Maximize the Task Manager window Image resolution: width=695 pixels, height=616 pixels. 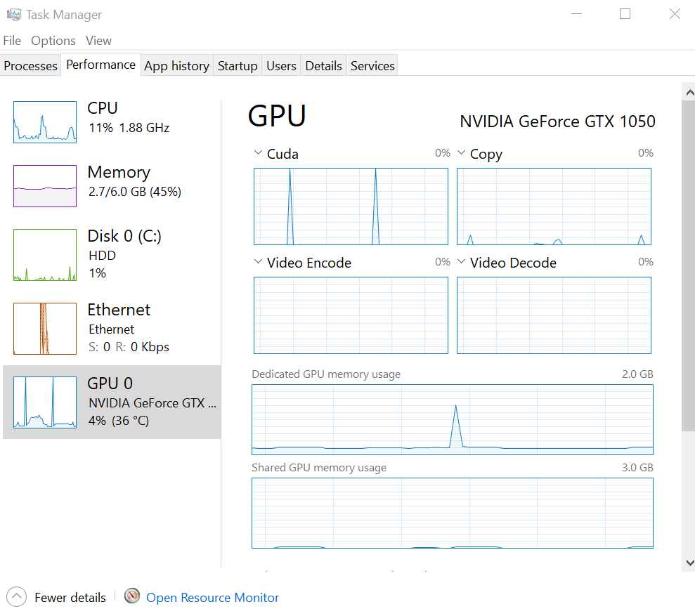625,14
